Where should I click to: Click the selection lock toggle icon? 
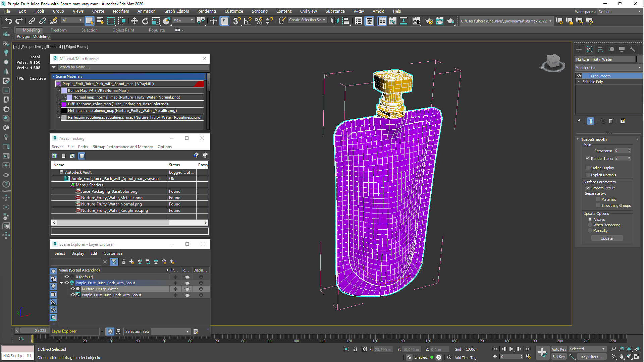(355, 349)
